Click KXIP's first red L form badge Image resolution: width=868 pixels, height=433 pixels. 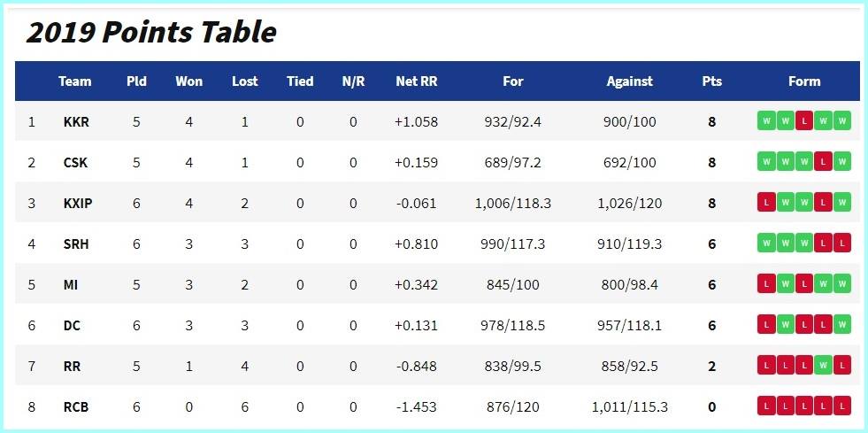click(766, 203)
